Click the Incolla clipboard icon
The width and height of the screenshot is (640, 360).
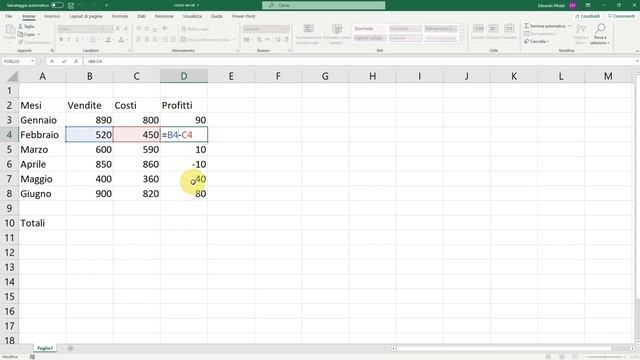[x=10, y=30]
